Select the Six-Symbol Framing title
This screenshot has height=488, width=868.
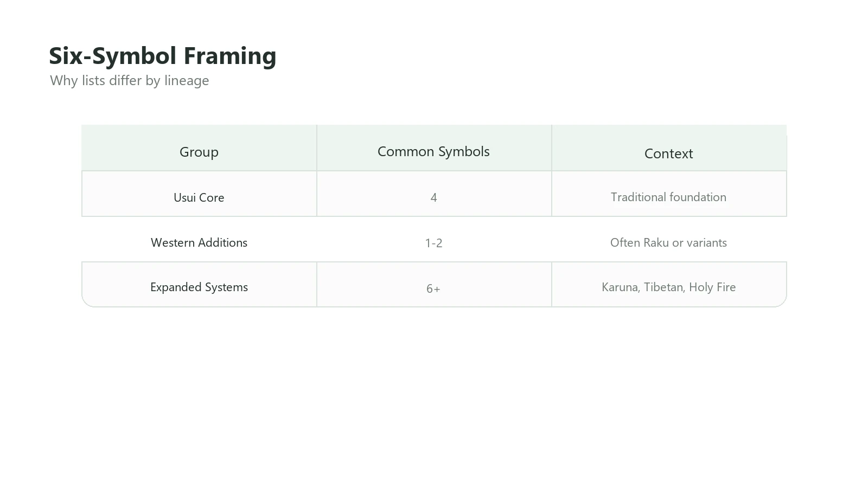tap(163, 56)
